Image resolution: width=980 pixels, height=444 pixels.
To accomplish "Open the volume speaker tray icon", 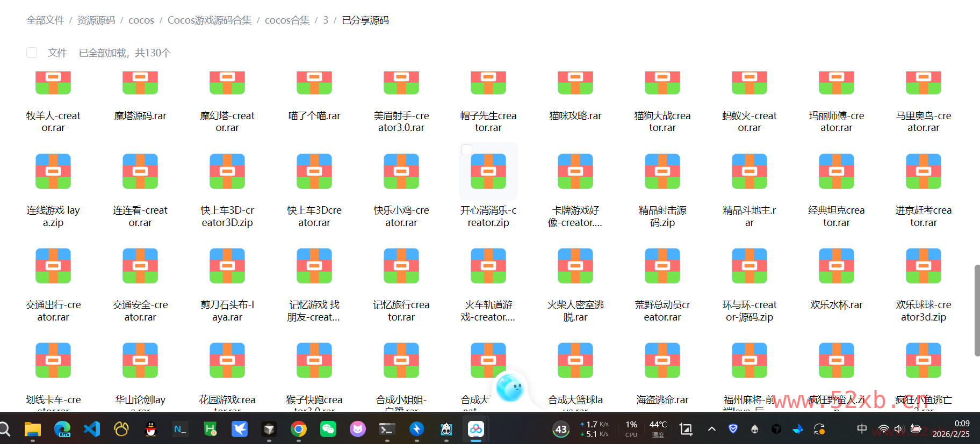I will click(899, 429).
